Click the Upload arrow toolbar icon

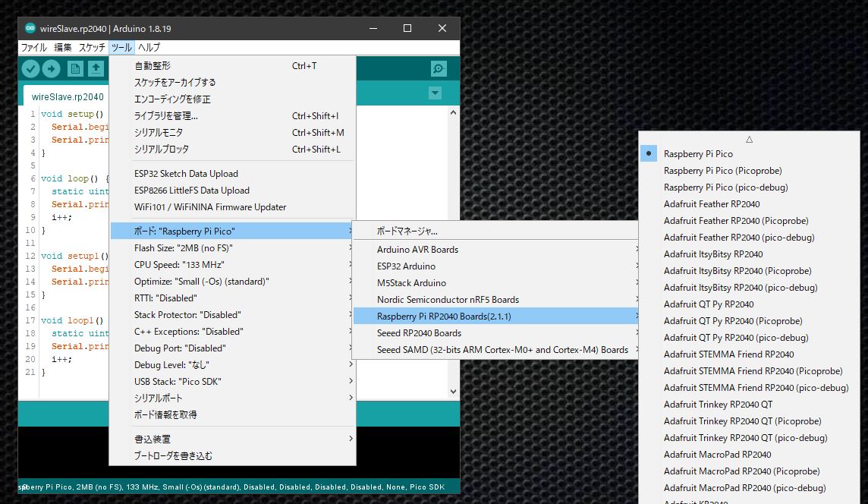(x=51, y=69)
